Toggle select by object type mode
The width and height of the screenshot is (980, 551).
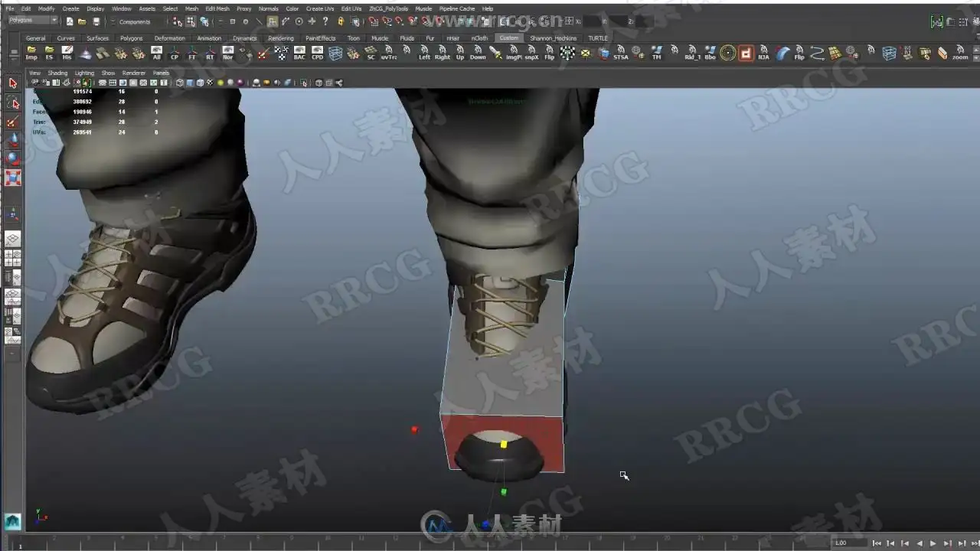click(x=191, y=21)
